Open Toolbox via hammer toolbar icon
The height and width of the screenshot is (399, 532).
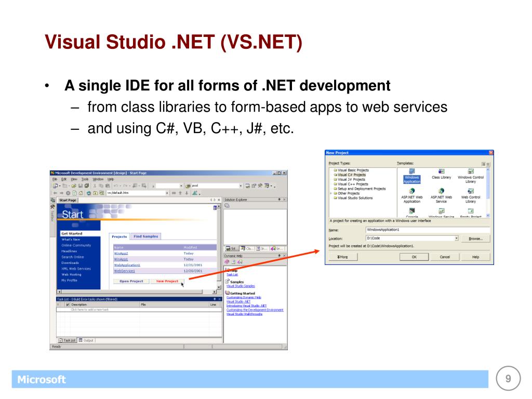(x=260, y=186)
